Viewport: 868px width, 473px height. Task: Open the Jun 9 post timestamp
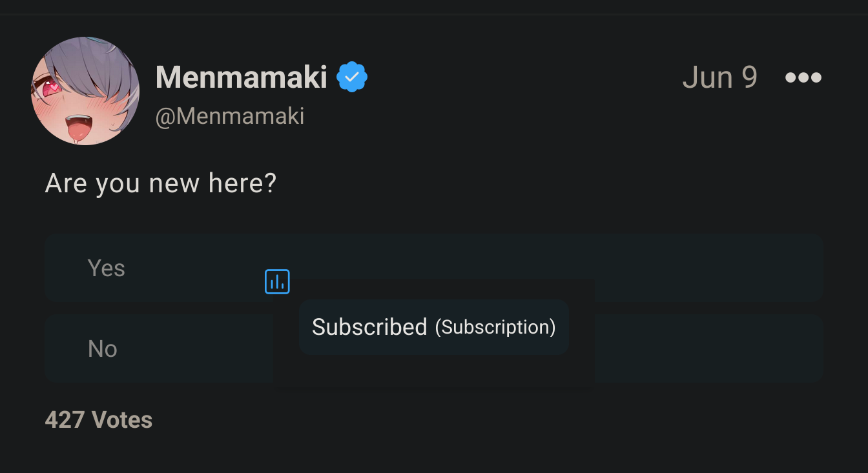coord(719,77)
